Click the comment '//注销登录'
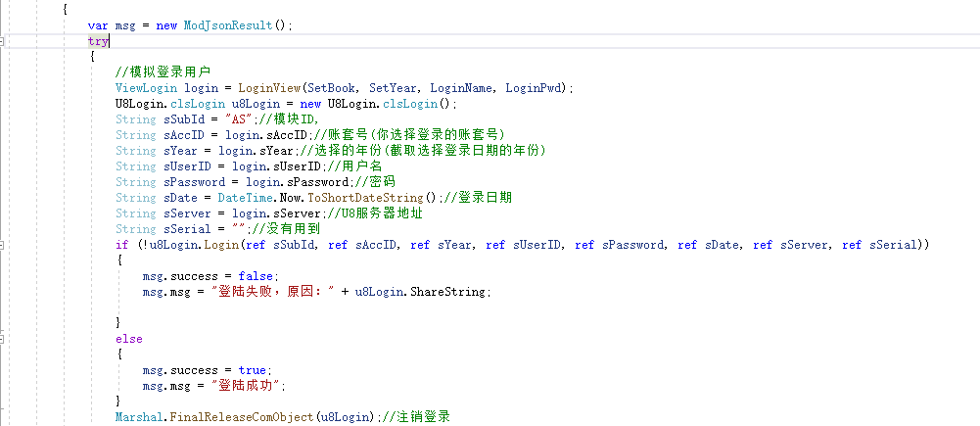 415,416
